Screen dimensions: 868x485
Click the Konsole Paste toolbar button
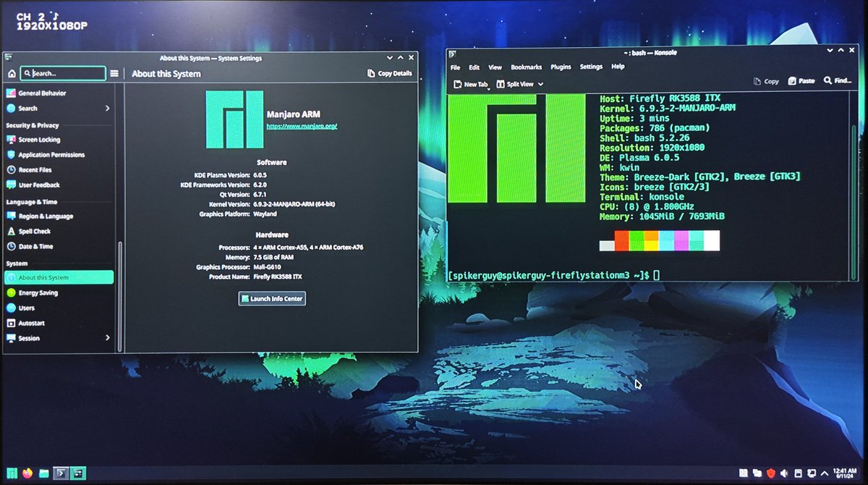(x=801, y=81)
